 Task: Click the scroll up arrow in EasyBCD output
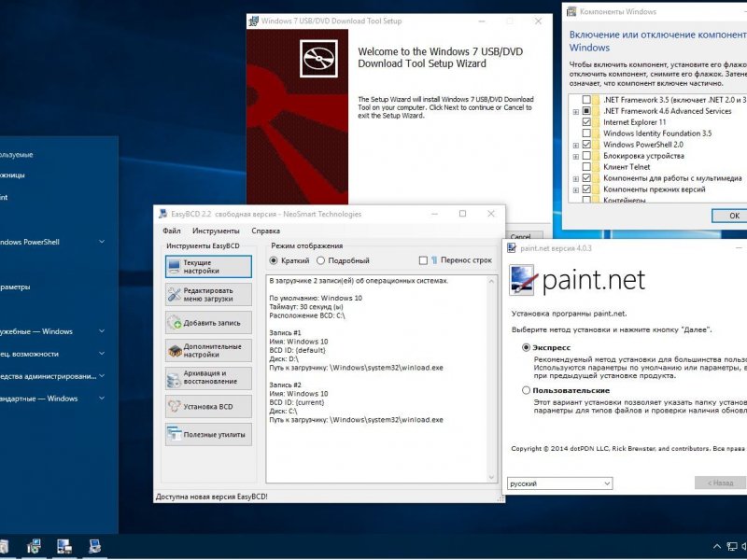pos(492,282)
